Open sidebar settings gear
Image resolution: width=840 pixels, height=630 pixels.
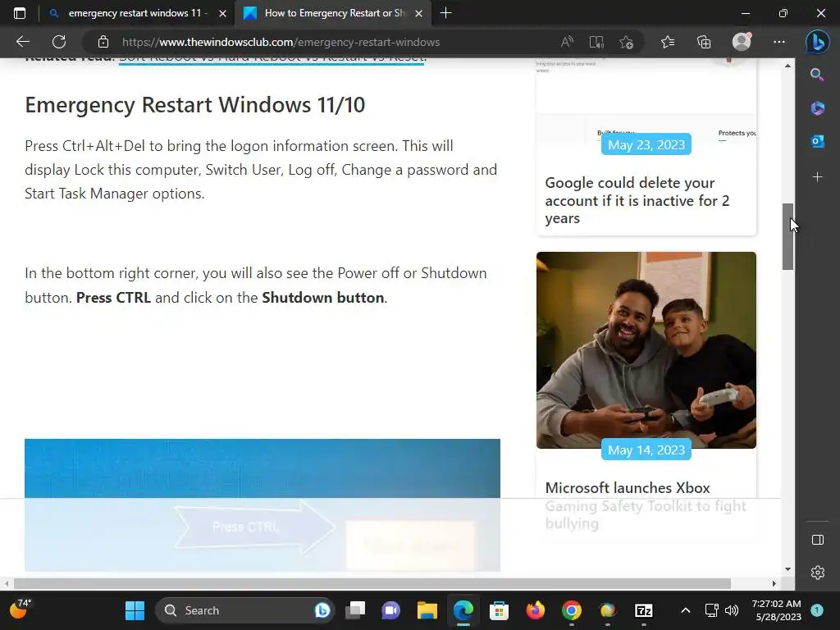[818, 573]
